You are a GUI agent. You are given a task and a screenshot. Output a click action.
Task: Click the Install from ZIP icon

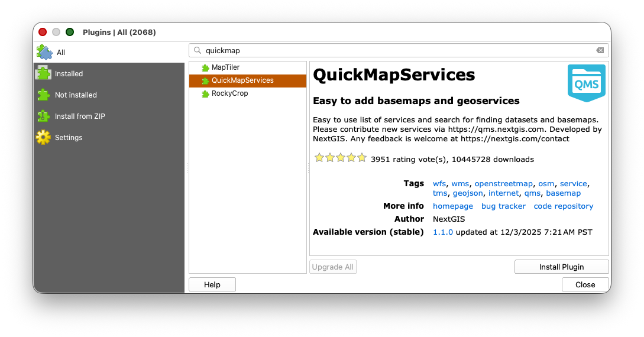click(x=43, y=116)
